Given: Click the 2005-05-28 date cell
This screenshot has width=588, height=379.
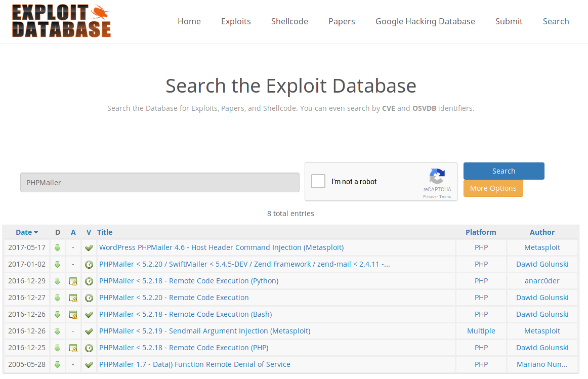Looking at the screenshot, I should 27,364.
